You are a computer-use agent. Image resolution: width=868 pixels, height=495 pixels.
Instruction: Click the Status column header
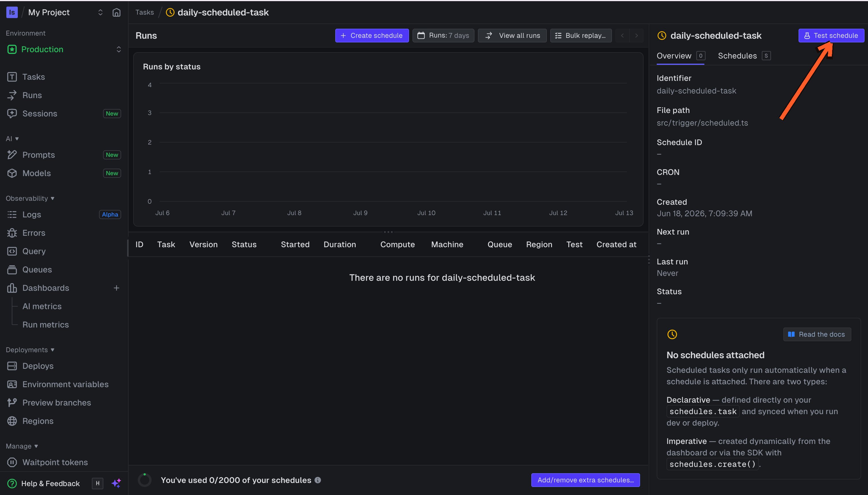244,244
